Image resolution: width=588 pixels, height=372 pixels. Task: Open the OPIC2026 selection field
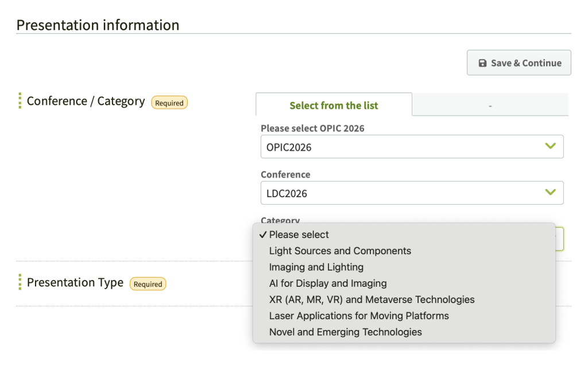(x=402, y=147)
